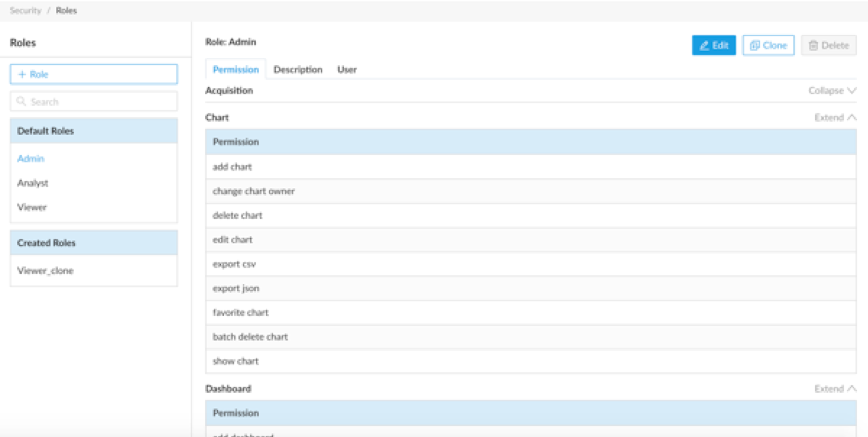Open the Viewer_clone created role
Image resolution: width=868 pixels, height=437 pixels.
tap(45, 270)
